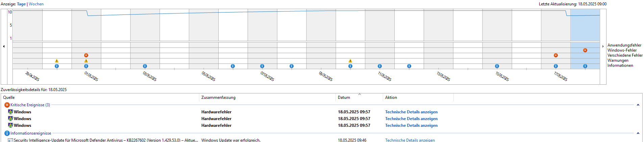Open Technische Details for Security Intelligence-Update
Viewport: 644px width, 142px height.
click(410, 140)
